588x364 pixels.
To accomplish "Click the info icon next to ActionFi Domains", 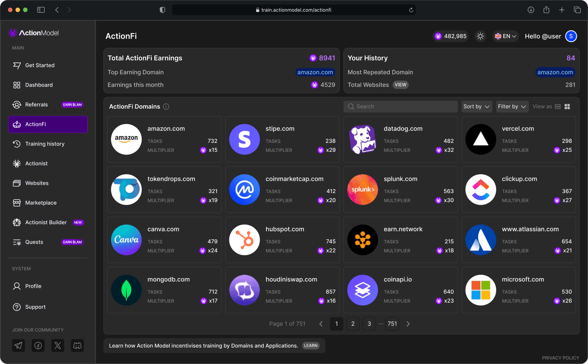I will 166,106.
